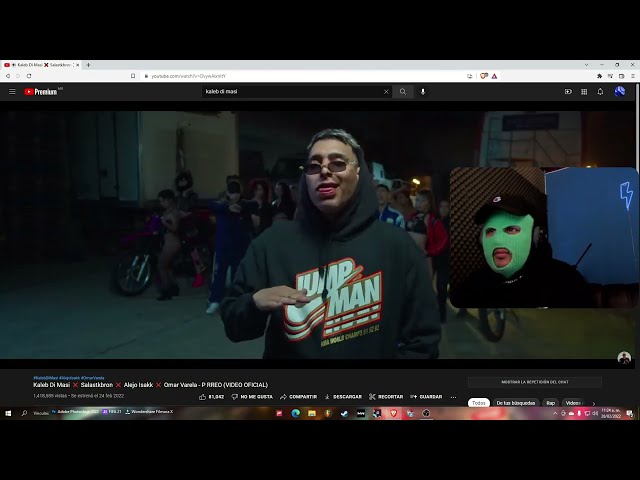Open the tab search dropdown arrow
Image resolution: width=640 pixels, height=480 pixels.
(x=587, y=65)
